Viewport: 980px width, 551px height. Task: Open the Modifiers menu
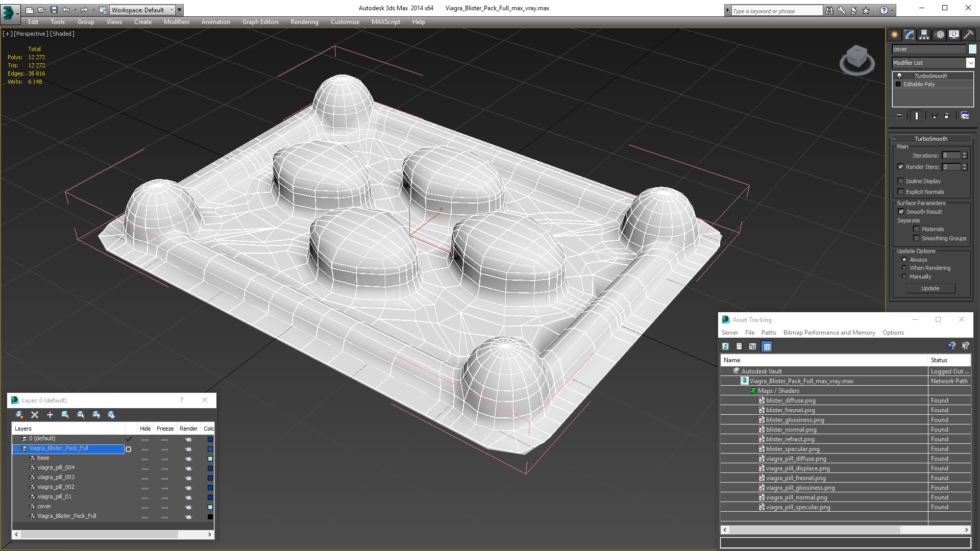tap(176, 22)
